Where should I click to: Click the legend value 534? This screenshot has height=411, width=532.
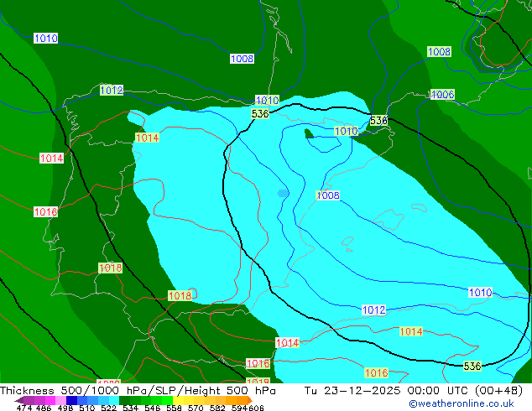(x=130, y=408)
